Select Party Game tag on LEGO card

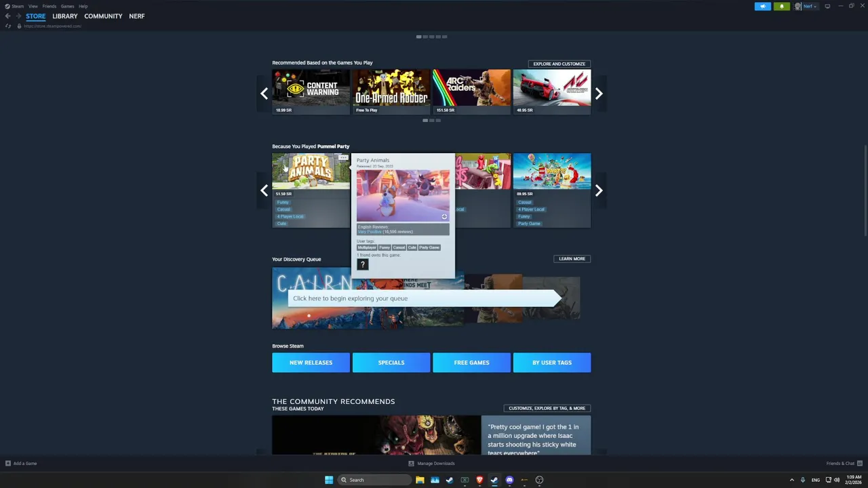coord(530,224)
